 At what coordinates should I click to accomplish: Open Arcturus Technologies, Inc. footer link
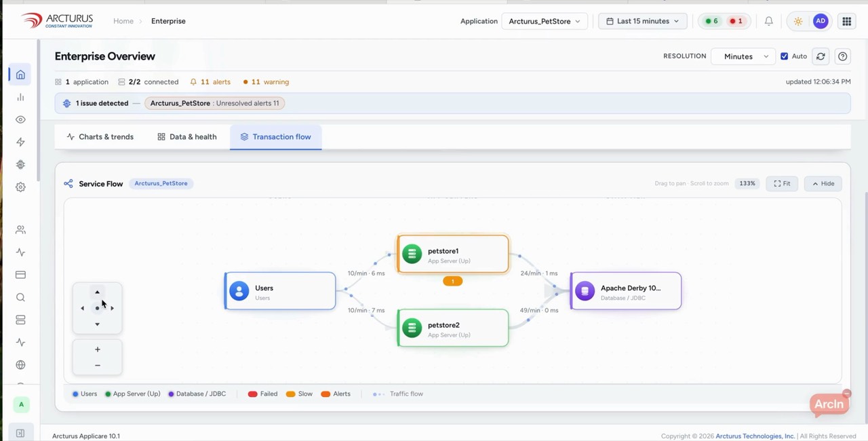click(x=755, y=436)
